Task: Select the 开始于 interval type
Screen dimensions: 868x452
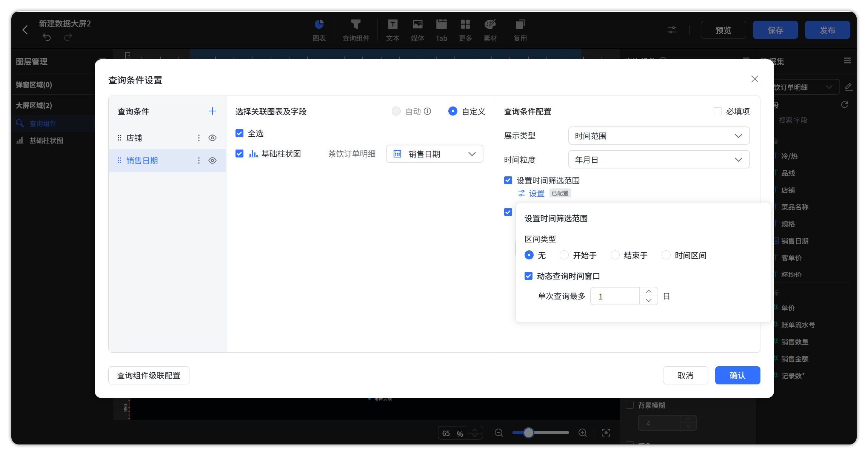Action: pyautogui.click(x=564, y=255)
